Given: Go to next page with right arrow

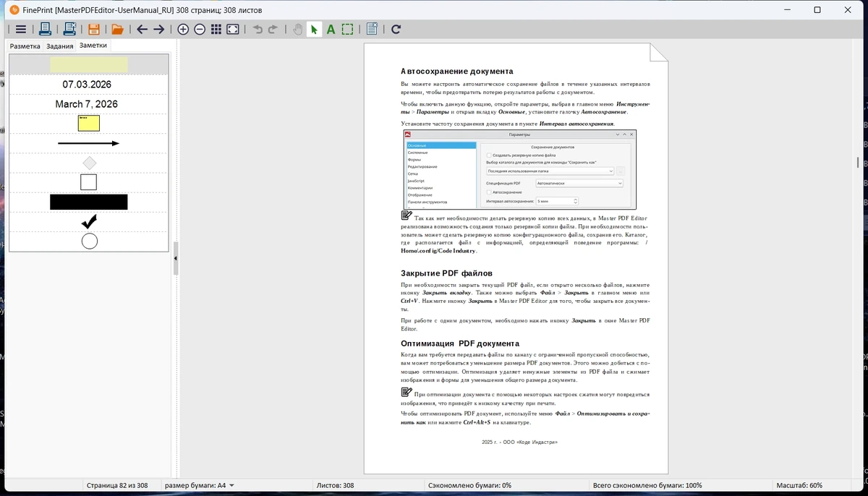Looking at the screenshot, I should pyautogui.click(x=158, y=30).
